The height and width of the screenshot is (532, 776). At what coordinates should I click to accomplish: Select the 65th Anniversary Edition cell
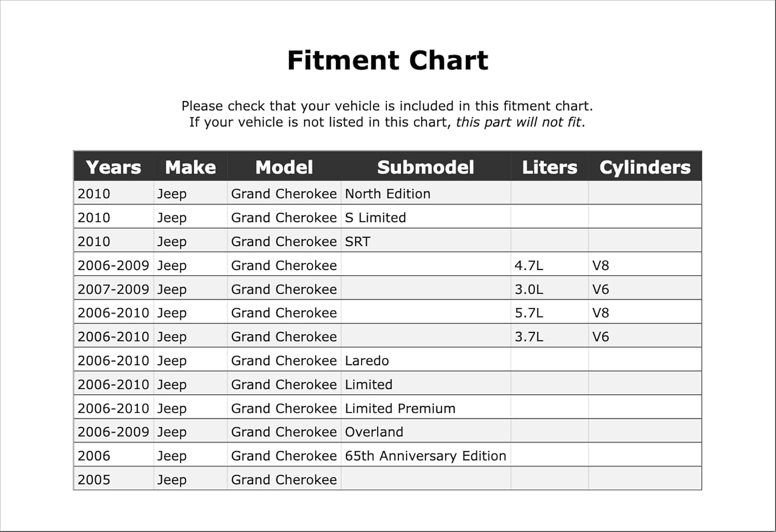426,455
